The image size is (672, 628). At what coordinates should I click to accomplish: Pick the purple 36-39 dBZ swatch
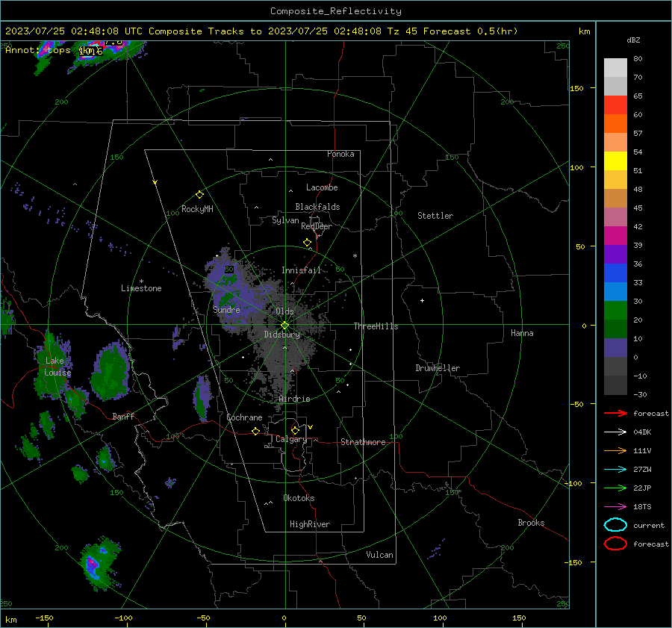(x=615, y=255)
